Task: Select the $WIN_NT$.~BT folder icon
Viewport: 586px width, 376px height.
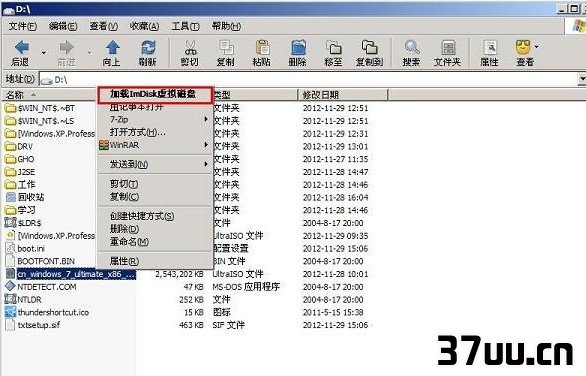Action: coord(10,108)
